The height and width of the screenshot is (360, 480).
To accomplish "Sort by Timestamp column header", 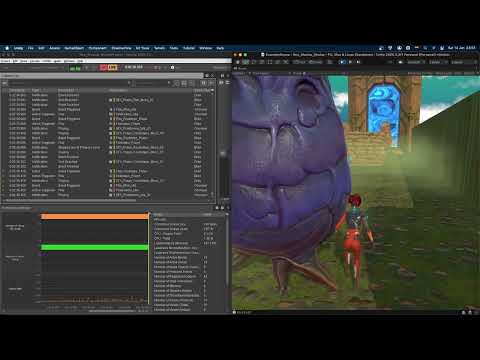I will [17, 90].
